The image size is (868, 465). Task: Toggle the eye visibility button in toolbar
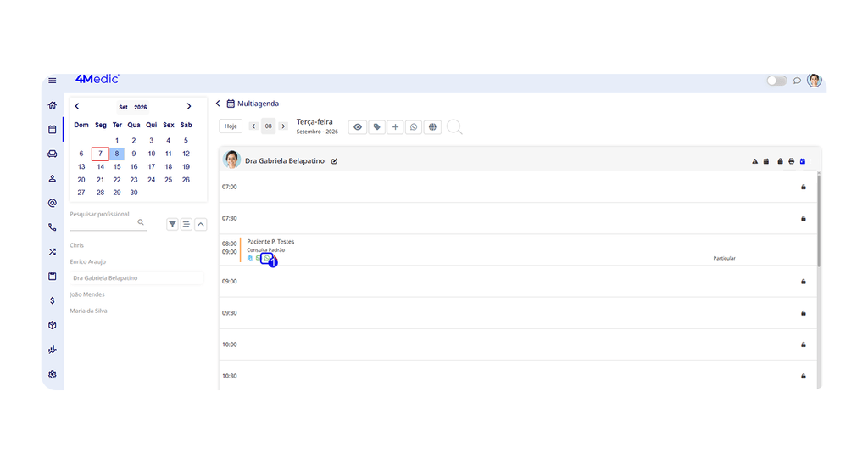coord(358,127)
